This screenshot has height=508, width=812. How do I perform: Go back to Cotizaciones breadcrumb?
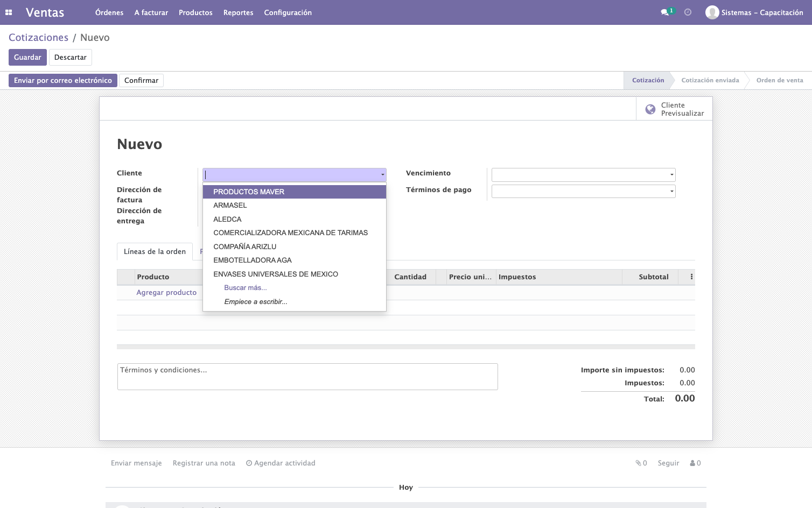(x=38, y=37)
